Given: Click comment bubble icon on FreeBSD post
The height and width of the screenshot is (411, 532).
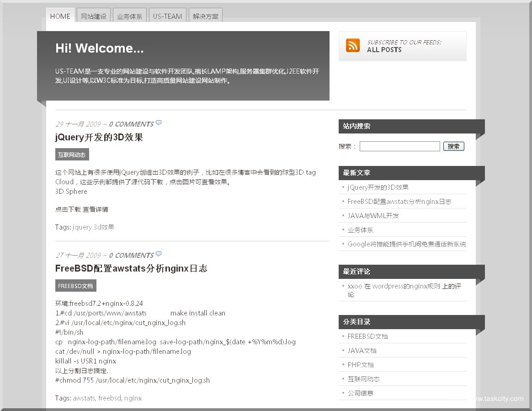Looking at the screenshot, I should point(159,254).
